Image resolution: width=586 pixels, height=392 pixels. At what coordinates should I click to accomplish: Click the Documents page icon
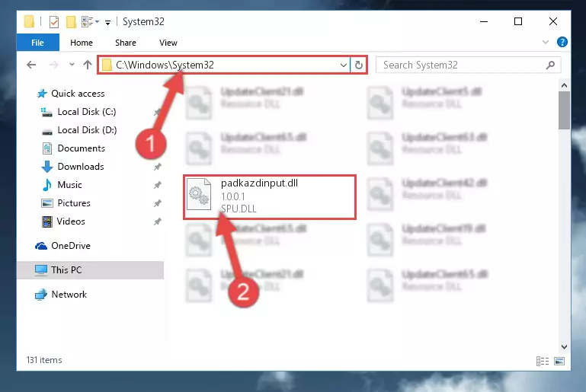click(47, 148)
